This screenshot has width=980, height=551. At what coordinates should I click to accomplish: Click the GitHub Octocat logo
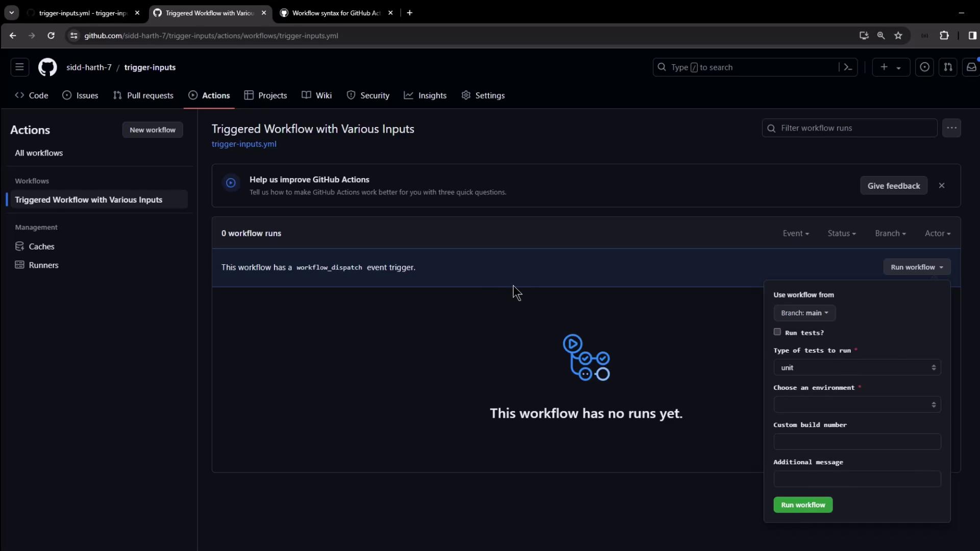pos(47,67)
